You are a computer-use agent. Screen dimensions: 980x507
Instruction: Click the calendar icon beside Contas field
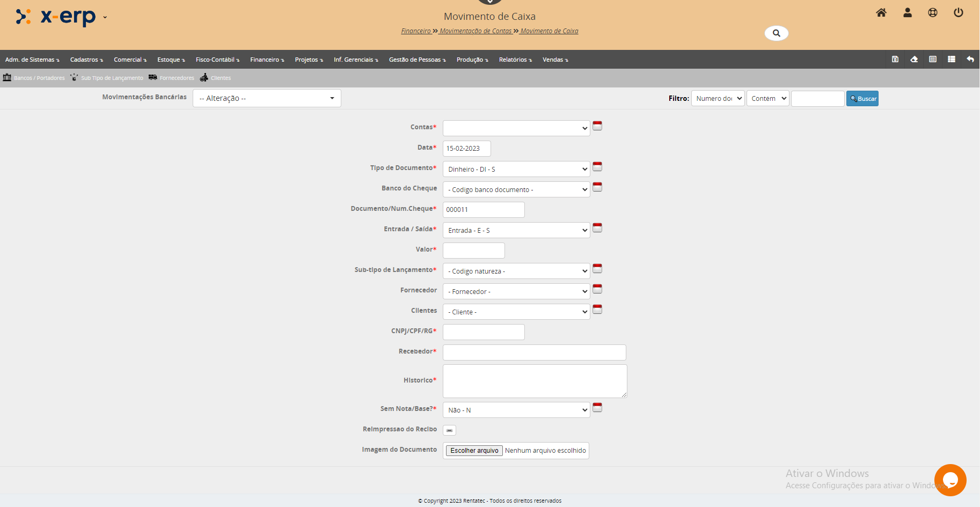[x=597, y=126]
